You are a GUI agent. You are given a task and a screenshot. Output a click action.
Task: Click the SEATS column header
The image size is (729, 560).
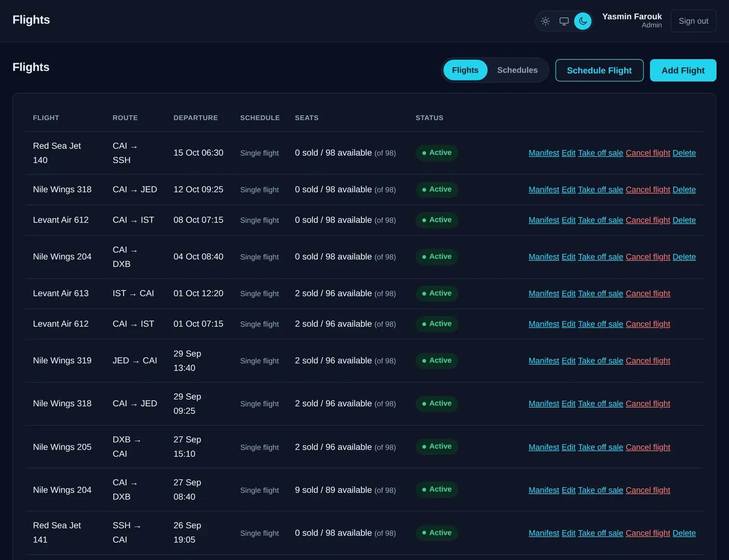pyautogui.click(x=307, y=118)
